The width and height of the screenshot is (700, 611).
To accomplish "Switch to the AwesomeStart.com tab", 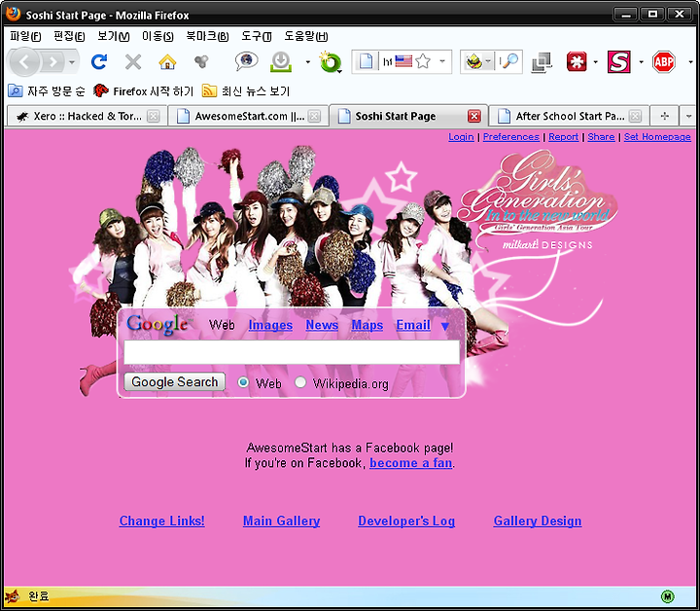I will pos(248,116).
